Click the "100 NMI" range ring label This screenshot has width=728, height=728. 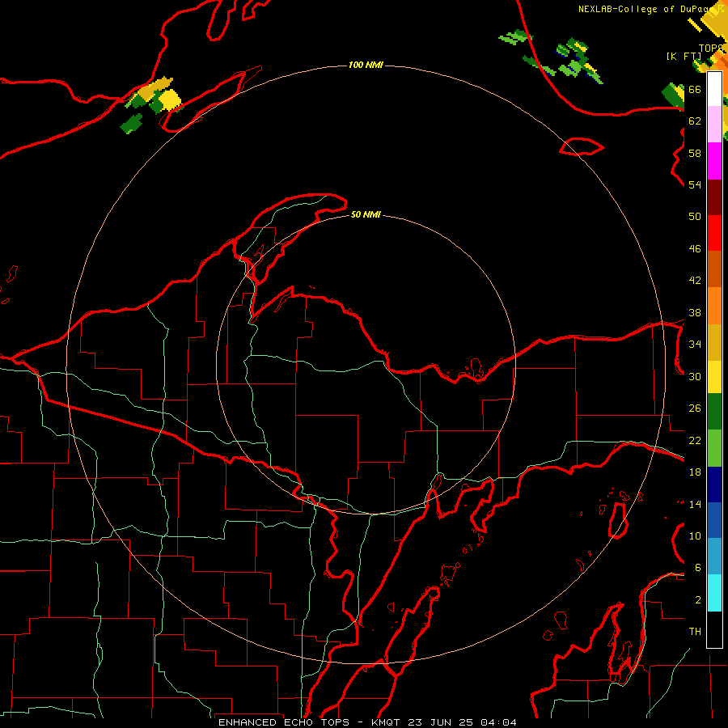pyautogui.click(x=366, y=65)
